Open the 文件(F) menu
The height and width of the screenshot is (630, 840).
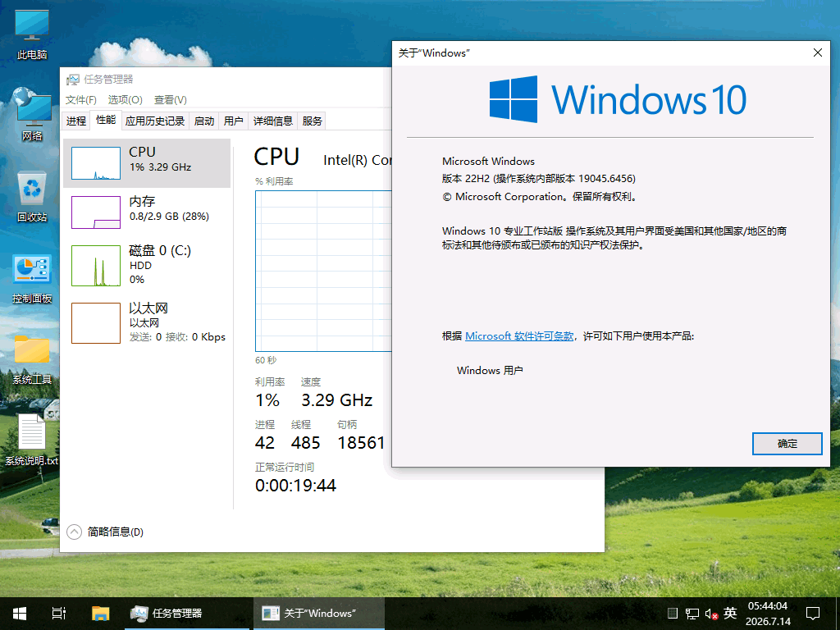81,99
